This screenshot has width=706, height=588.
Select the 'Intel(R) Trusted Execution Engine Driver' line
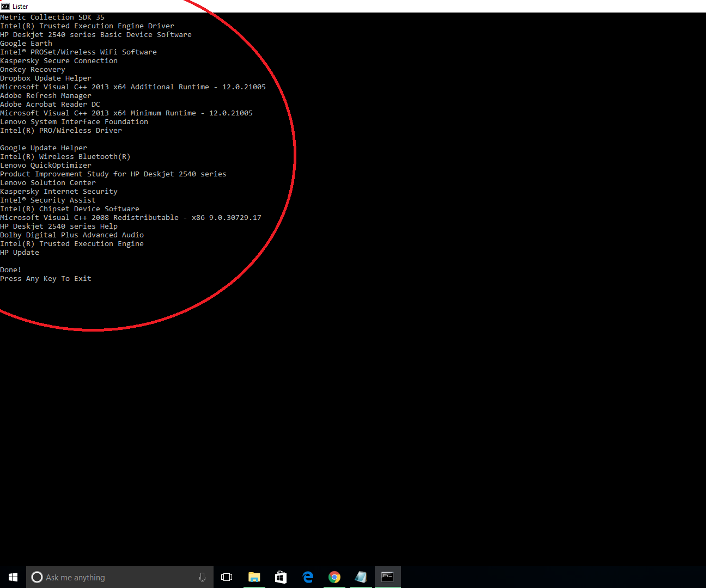[x=87, y=26]
